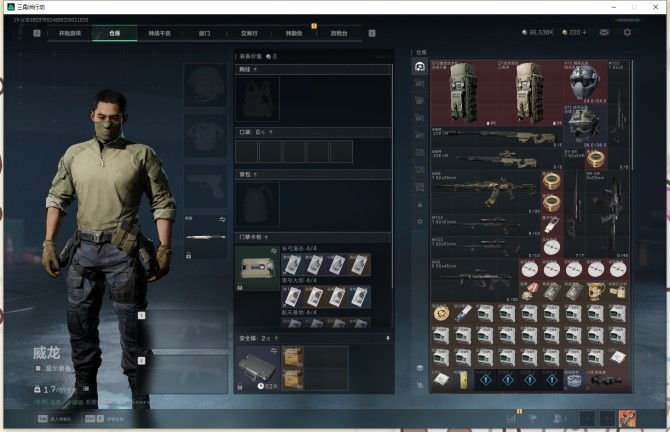
Task: Toggle swap icon on the keycard case
Action: [x=274, y=251]
